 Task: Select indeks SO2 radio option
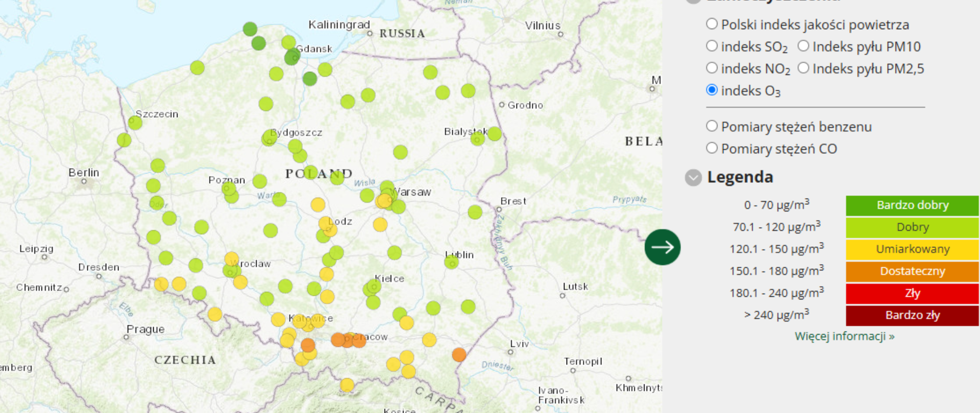(x=712, y=46)
